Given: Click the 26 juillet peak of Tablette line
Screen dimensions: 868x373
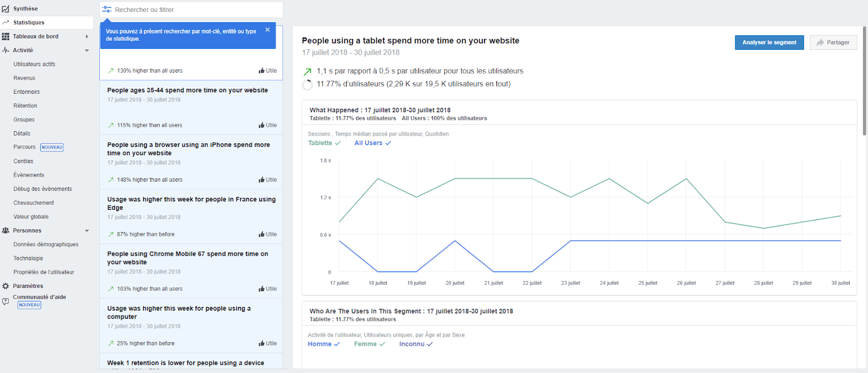Looking at the screenshot, I should coord(686,179).
